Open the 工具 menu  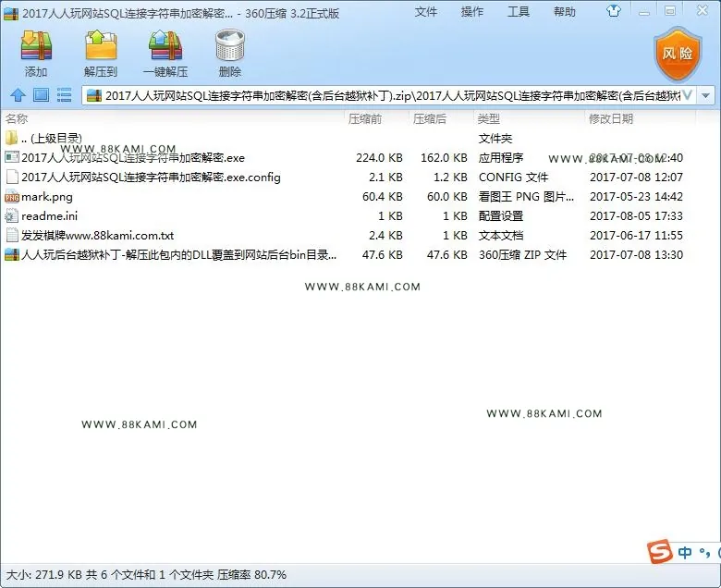pos(519,11)
